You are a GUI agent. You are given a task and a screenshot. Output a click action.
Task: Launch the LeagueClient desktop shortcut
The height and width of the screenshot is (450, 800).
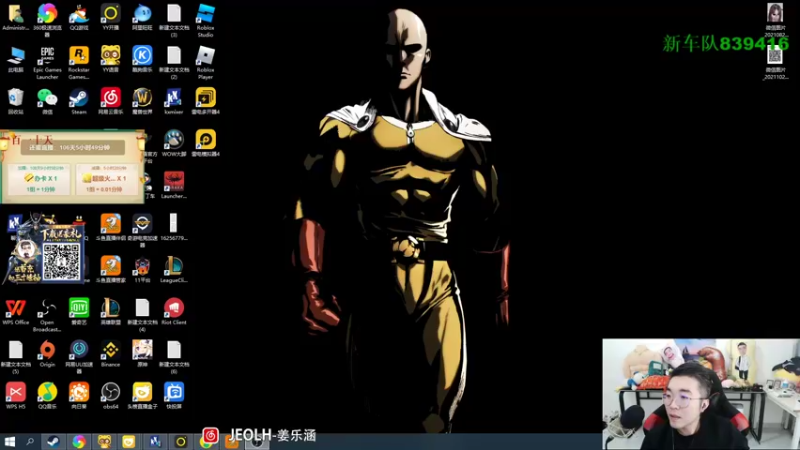[x=173, y=269]
